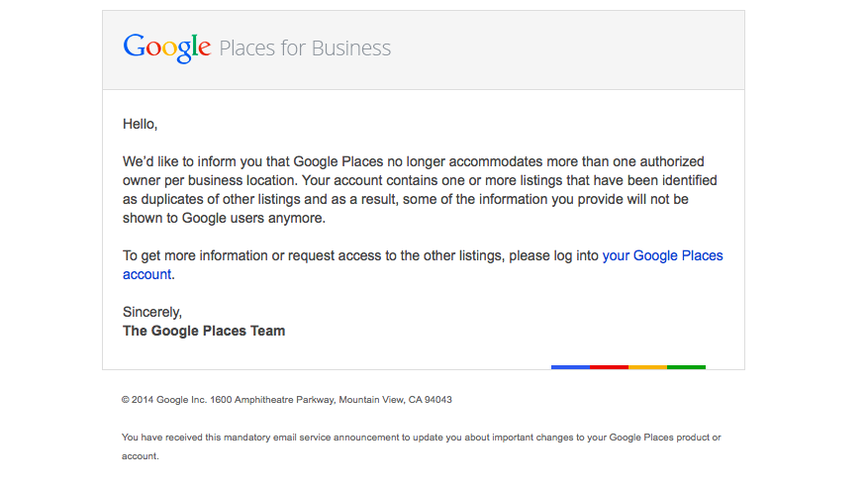Click the green segment of the color bar

(687, 366)
